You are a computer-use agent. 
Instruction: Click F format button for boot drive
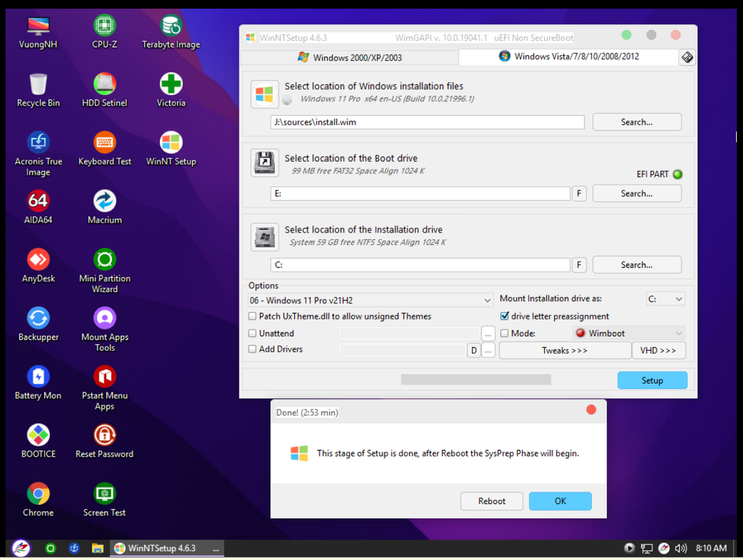point(579,193)
